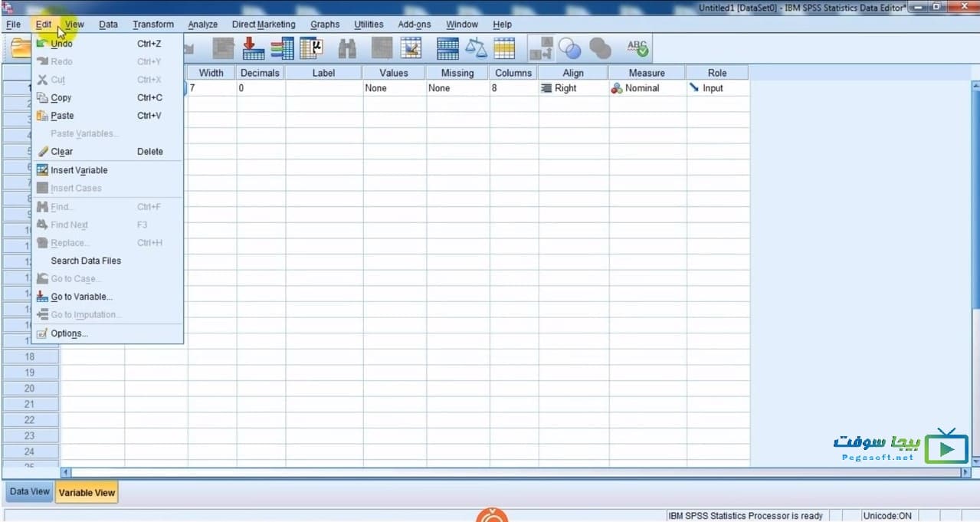Click the greyed Value Labels toolbar icon

tap(541, 49)
